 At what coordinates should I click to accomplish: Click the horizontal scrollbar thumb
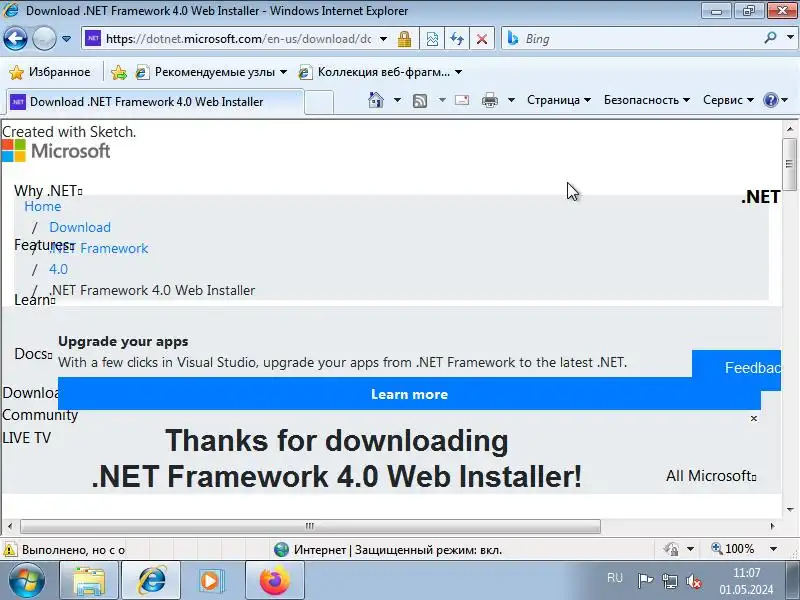click(310, 526)
